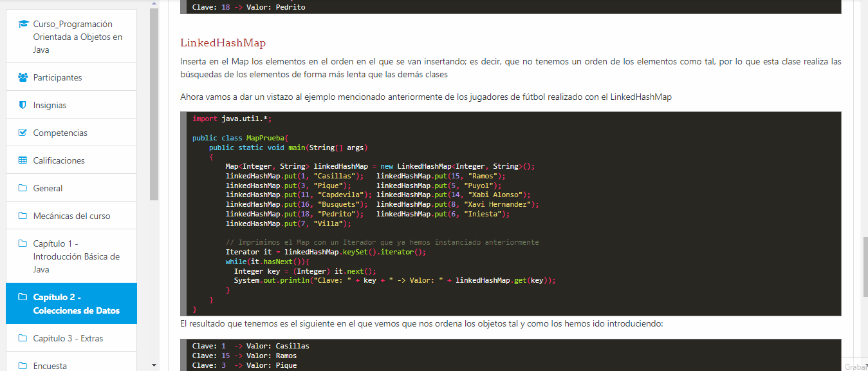Image resolution: width=868 pixels, height=371 pixels.
Task: Open Mecánicas del curso section
Action: 71,216
